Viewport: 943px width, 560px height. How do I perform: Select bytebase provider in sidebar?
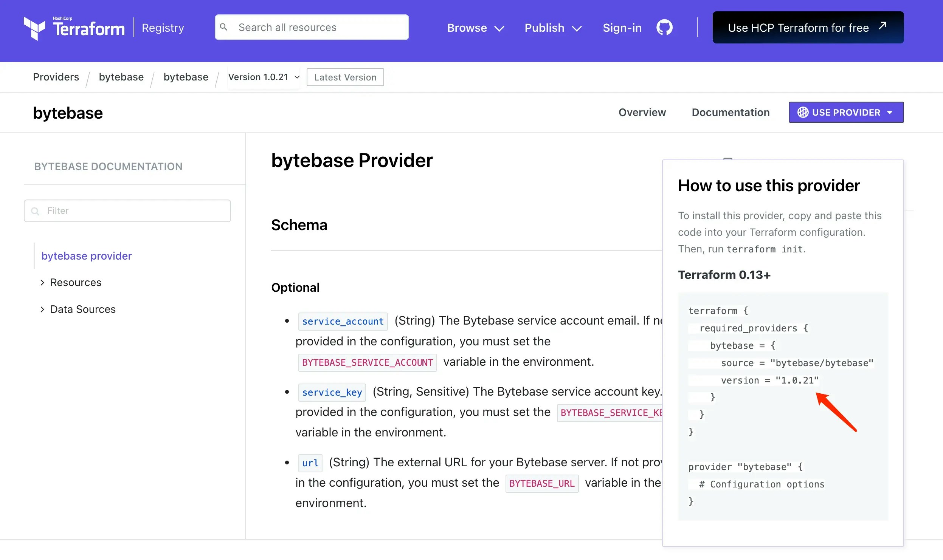point(87,256)
